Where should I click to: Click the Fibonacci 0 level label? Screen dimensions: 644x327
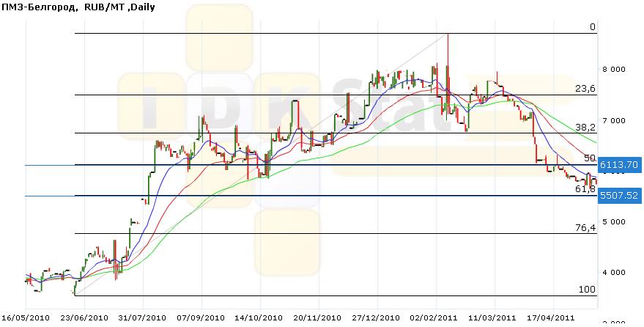point(592,27)
